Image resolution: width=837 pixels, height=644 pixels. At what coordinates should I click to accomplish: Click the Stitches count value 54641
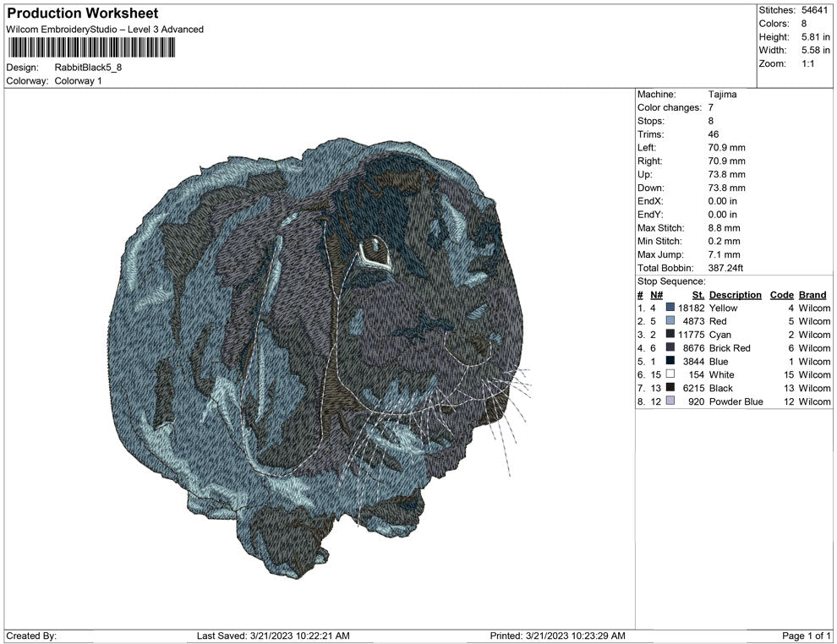click(x=816, y=10)
